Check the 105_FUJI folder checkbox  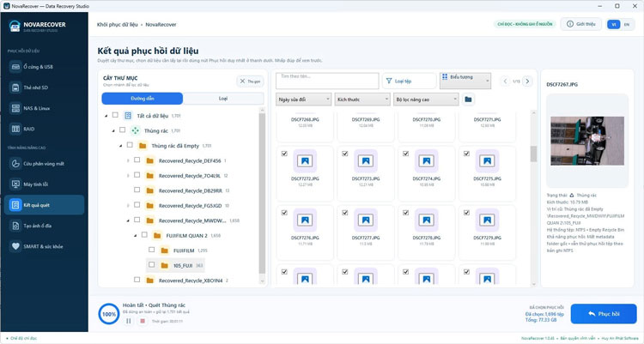click(x=152, y=265)
